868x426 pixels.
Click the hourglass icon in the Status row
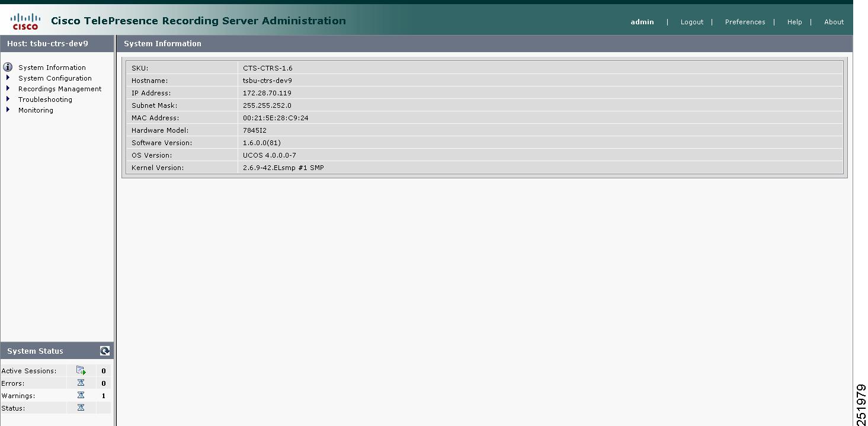tap(81, 408)
